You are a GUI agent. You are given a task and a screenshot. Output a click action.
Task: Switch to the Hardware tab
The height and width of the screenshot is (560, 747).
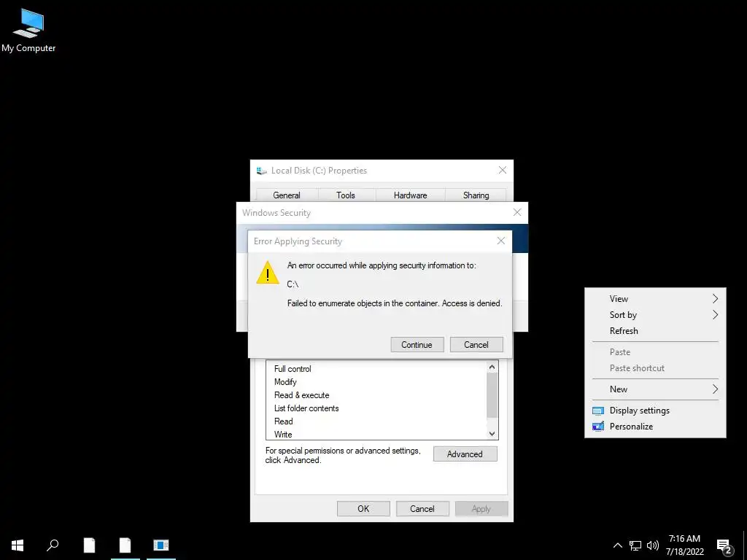pyautogui.click(x=410, y=195)
